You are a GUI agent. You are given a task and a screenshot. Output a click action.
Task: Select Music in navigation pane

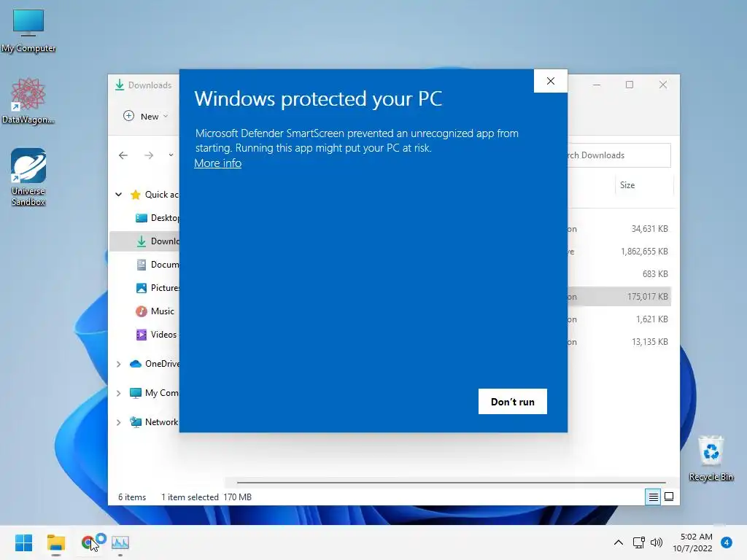155,311
